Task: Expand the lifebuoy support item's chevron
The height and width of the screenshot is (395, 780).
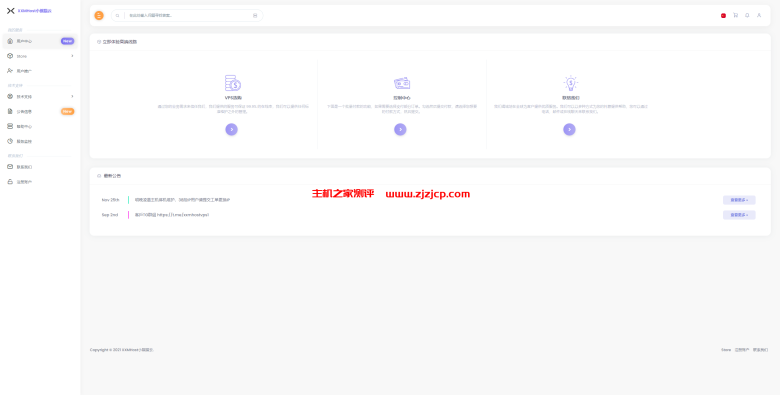Action: (72, 96)
